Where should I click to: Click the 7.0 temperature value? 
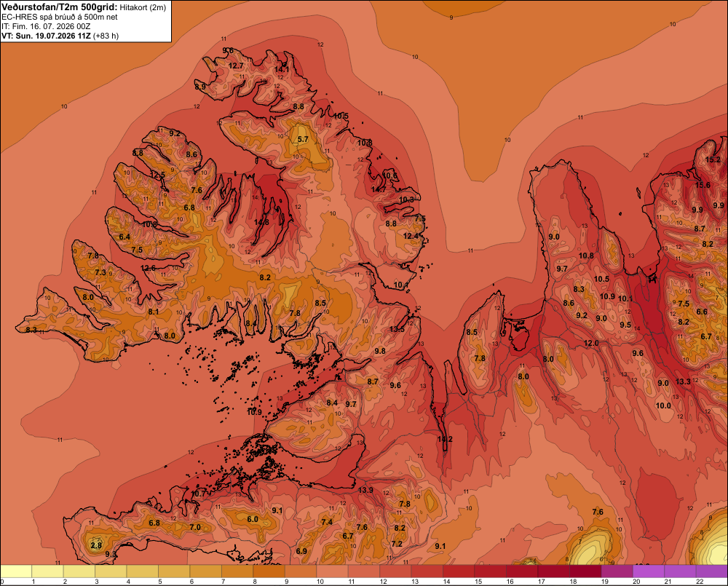pyautogui.click(x=195, y=527)
